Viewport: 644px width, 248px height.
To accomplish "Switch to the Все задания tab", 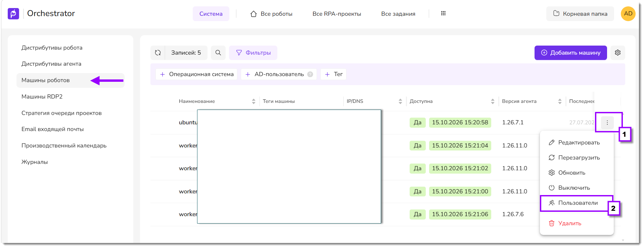I will click(x=398, y=14).
